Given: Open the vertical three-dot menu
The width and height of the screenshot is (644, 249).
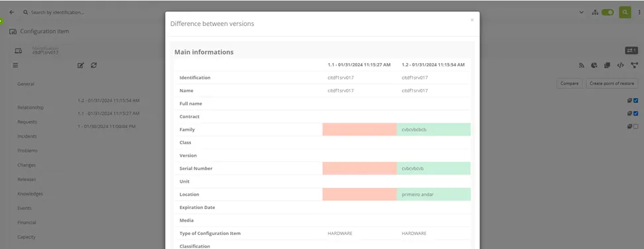Looking at the screenshot, I should tap(639, 13).
